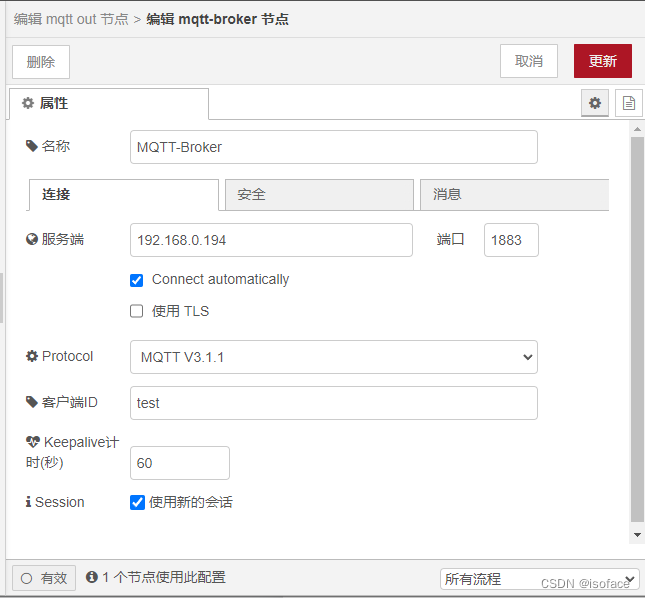Click the Keepalive field showing 60
This screenshot has height=598, width=645.
point(180,463)
